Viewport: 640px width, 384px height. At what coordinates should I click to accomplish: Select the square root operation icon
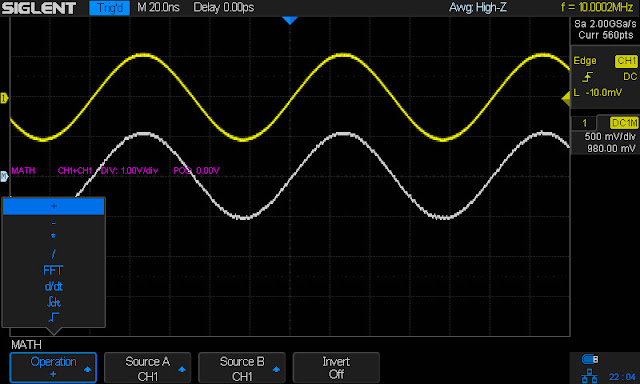53,317
